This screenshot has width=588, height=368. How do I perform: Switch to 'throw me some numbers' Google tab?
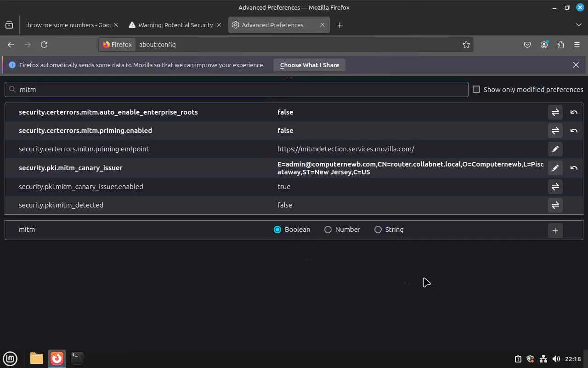pos(68,25)
